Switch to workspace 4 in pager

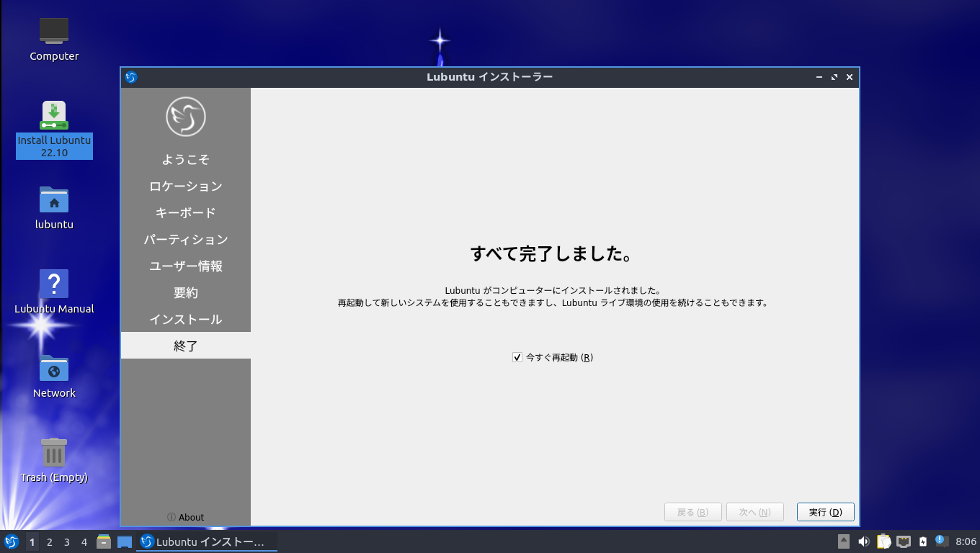pos(84,541)
